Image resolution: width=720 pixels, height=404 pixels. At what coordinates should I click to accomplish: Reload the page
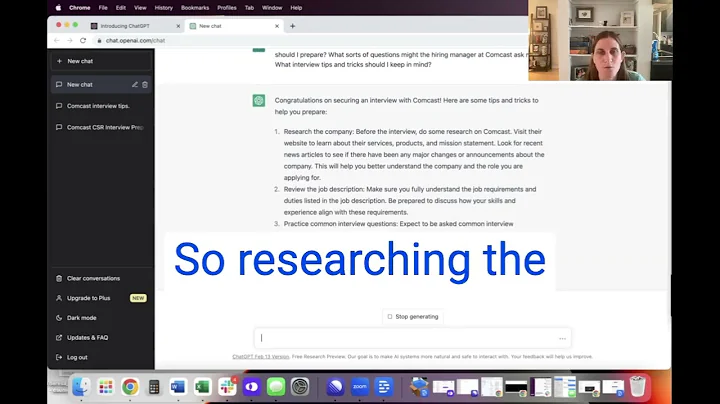(x=83, y=40)
